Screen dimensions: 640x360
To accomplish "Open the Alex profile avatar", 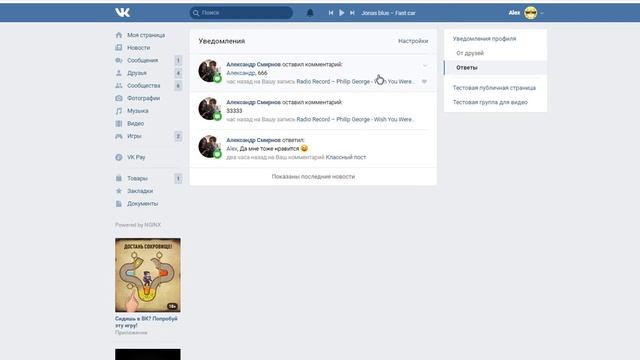I will tap(530, 13).
